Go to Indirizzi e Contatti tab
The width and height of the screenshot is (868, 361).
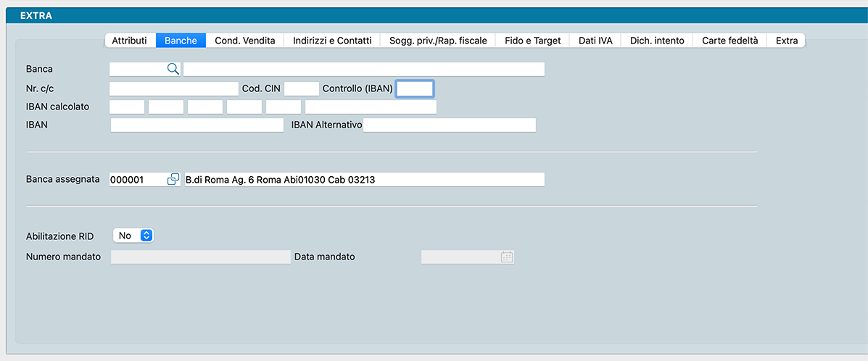tap(332, 41)
